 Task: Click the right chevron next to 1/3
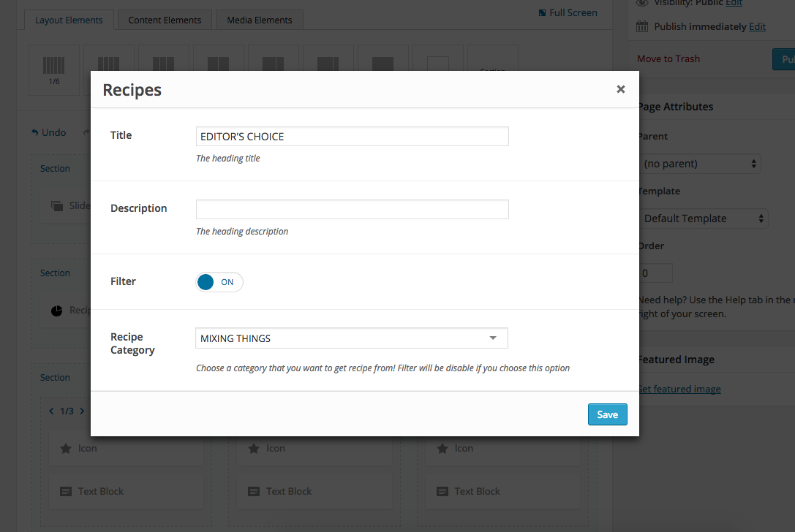click(82, 411)
